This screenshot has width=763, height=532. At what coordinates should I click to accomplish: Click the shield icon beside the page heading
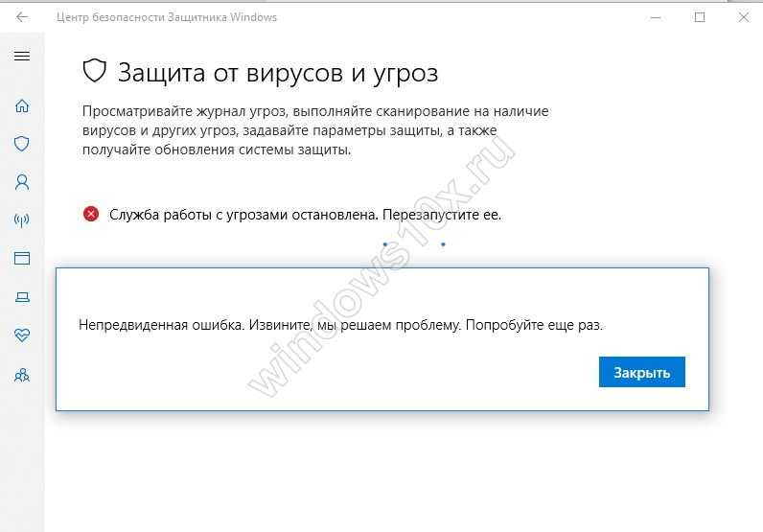94,71
